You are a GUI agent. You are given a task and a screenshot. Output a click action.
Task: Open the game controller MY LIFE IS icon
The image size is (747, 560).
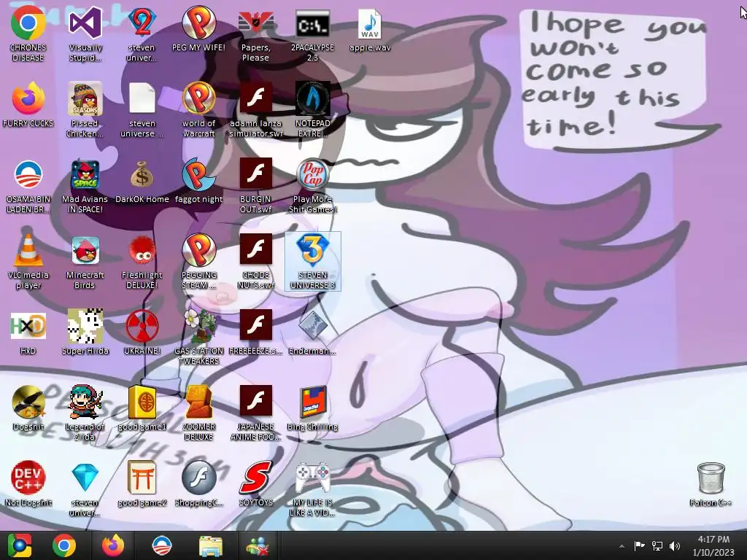click(x=312, y=489)
